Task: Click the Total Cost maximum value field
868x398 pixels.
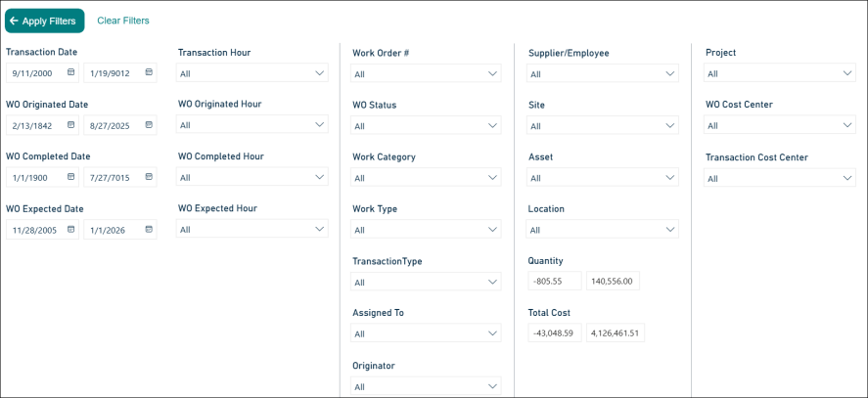Action: (616, 333)
